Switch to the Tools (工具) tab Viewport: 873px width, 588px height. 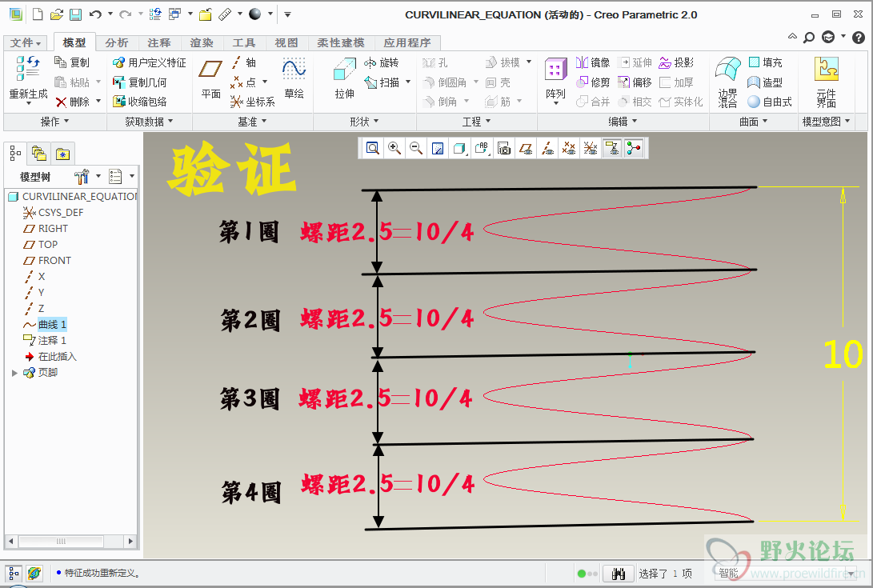pos(244,43)
